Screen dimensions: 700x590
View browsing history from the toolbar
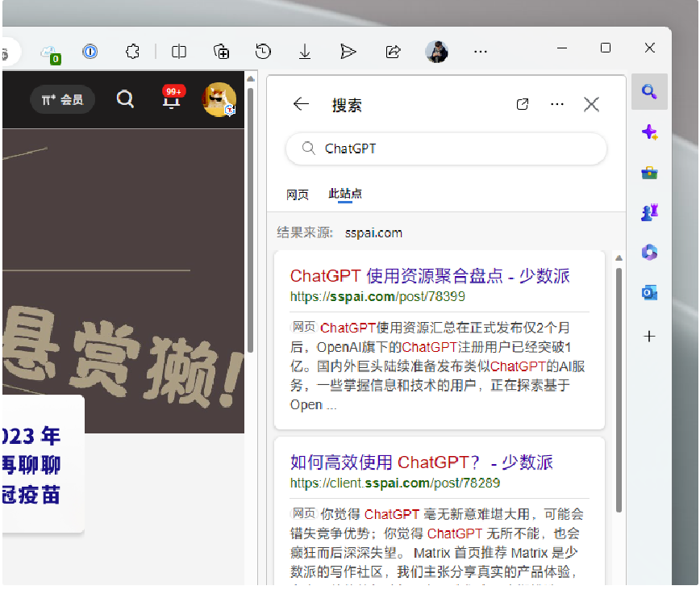coord(263,51)
